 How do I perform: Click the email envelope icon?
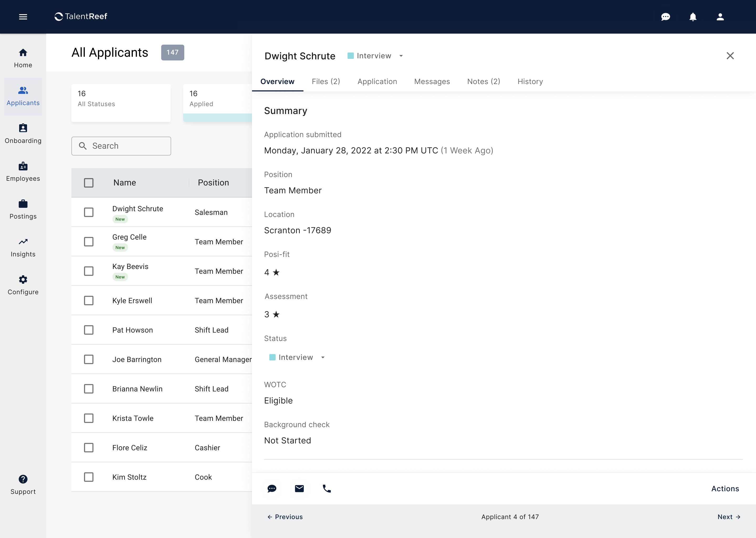pyautogui.click(x=299, y=489)
